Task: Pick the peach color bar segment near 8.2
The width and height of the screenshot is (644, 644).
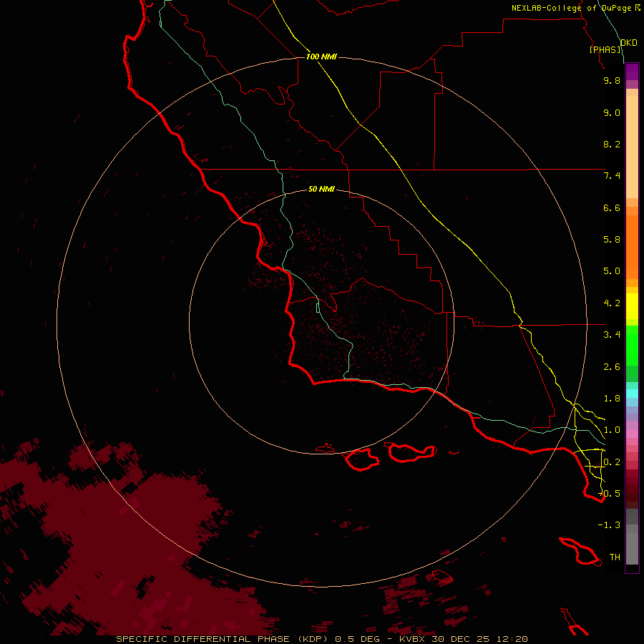Action: tap(632, 147)
